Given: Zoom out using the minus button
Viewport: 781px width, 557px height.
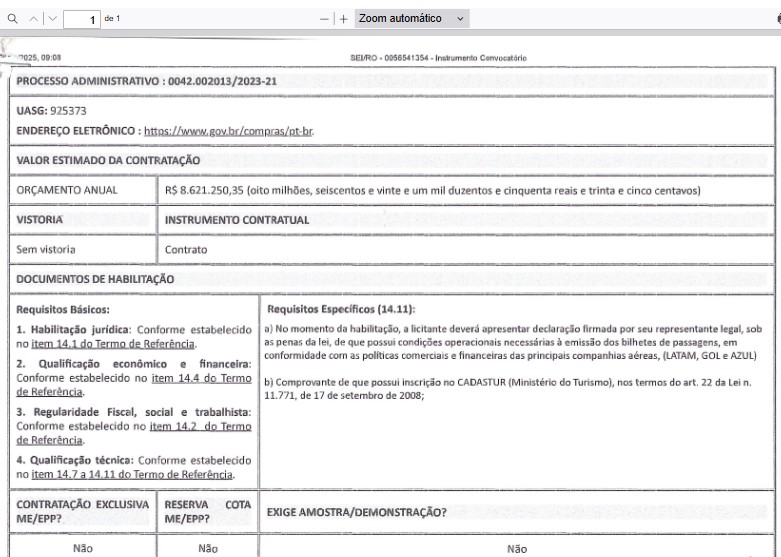Looking at the screenshot, I should click(325, 19).
